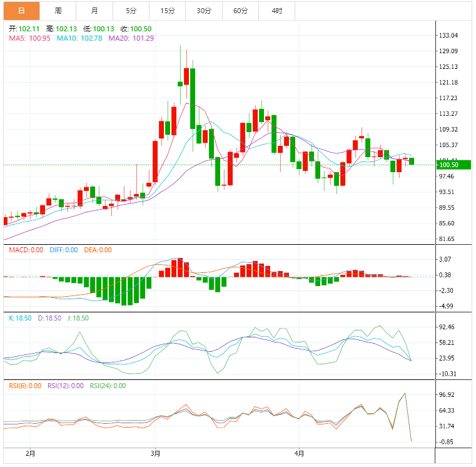Show the 60分 chart tab

pos(240,11)
